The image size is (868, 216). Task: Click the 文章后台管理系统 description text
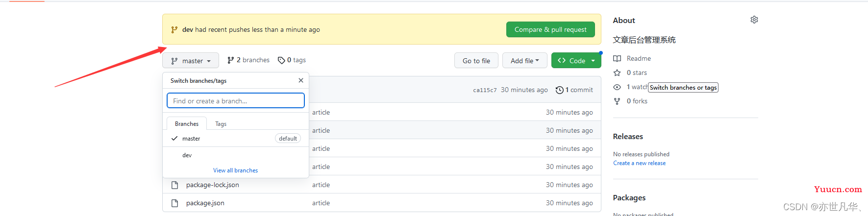tap(644, 40)
